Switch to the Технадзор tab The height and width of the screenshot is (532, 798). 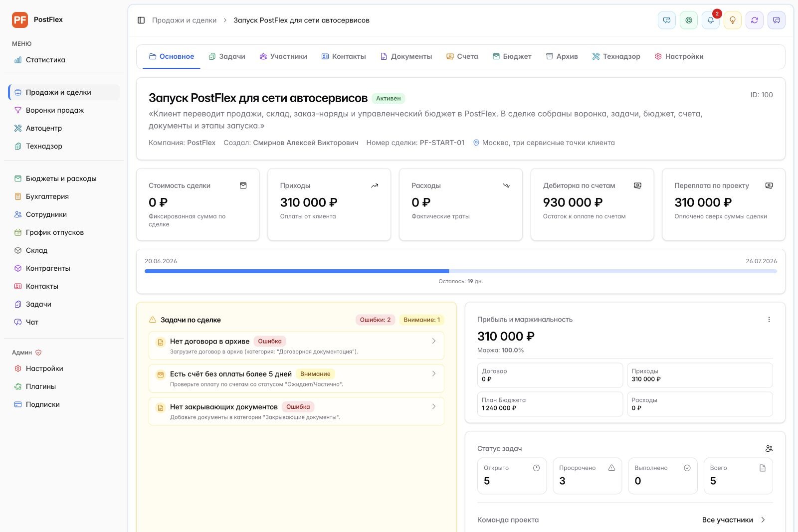pos(616,56)
